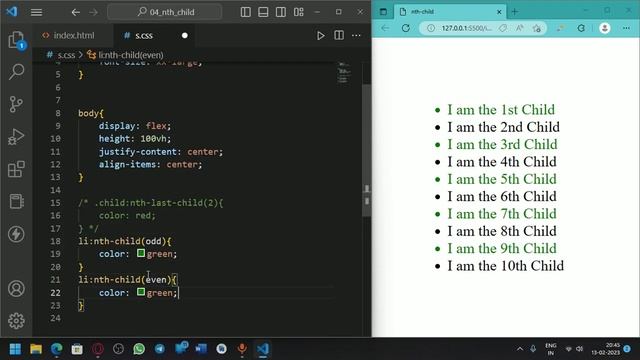Click the 04_nth_child command center search box
The height and width of the screenshot is (360, 640).
(165, 12)
